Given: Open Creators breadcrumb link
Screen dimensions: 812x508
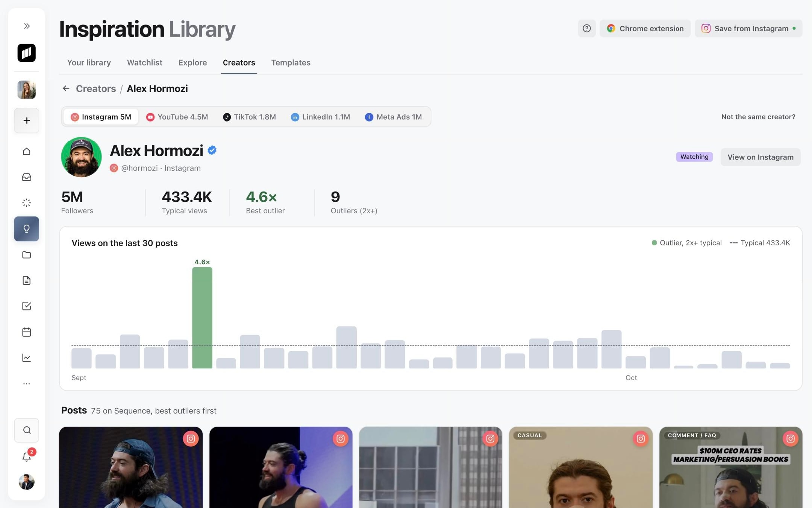Looking at the screenshot, I should [x=96, y=88].
